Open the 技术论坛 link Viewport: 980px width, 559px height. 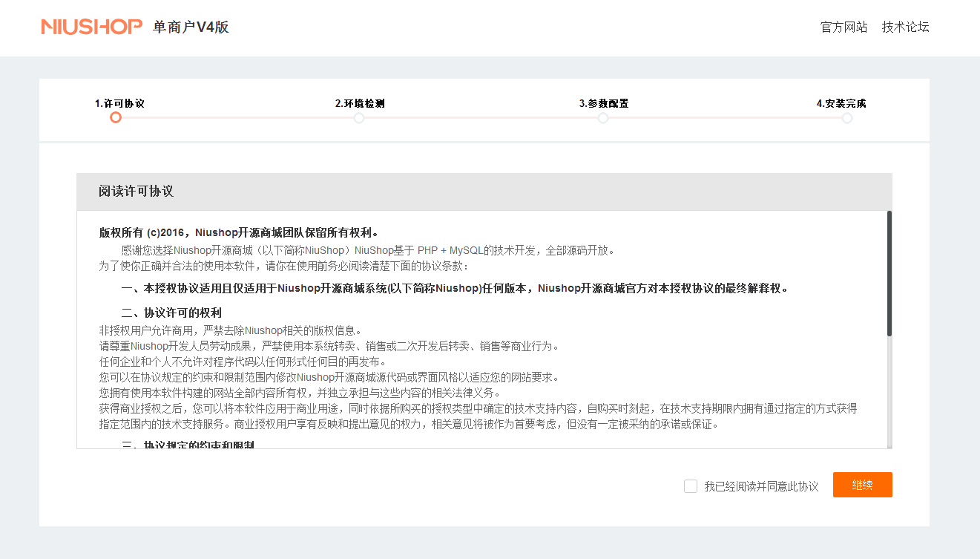coord(905,27)
